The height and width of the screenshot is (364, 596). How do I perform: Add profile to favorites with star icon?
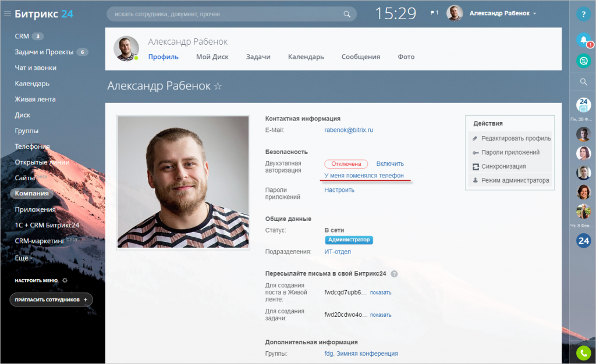(218, 86)
